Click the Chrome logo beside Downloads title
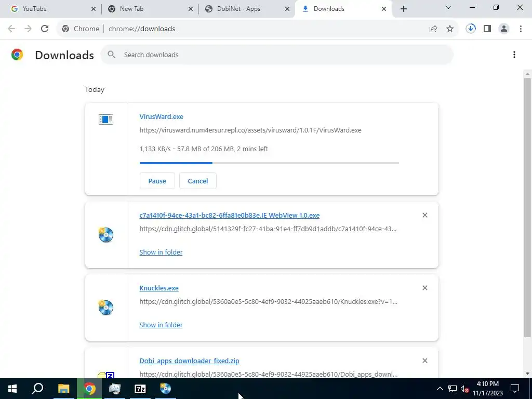 (x=17, y=55)
